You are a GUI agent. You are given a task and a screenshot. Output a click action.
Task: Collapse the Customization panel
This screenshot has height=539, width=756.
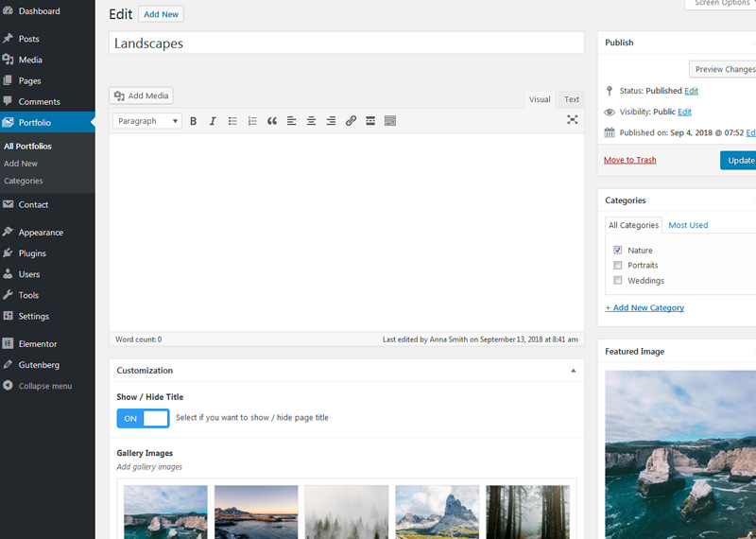click(573, 371)
